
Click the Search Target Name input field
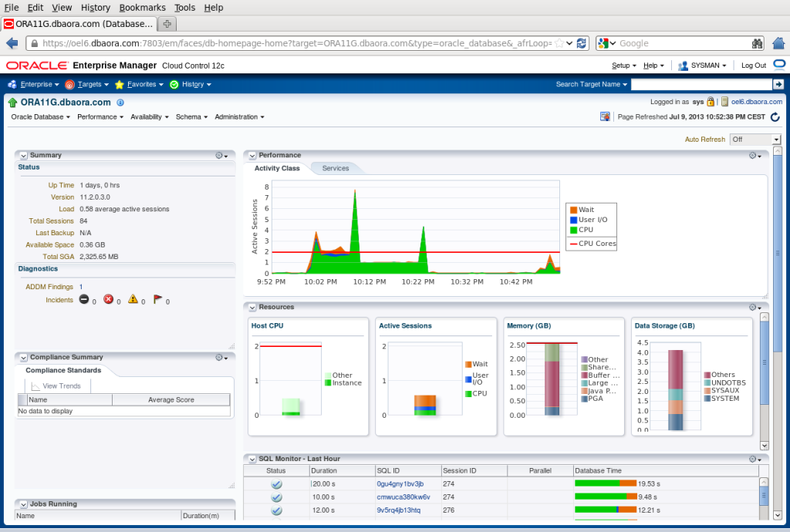coord(701,84)
